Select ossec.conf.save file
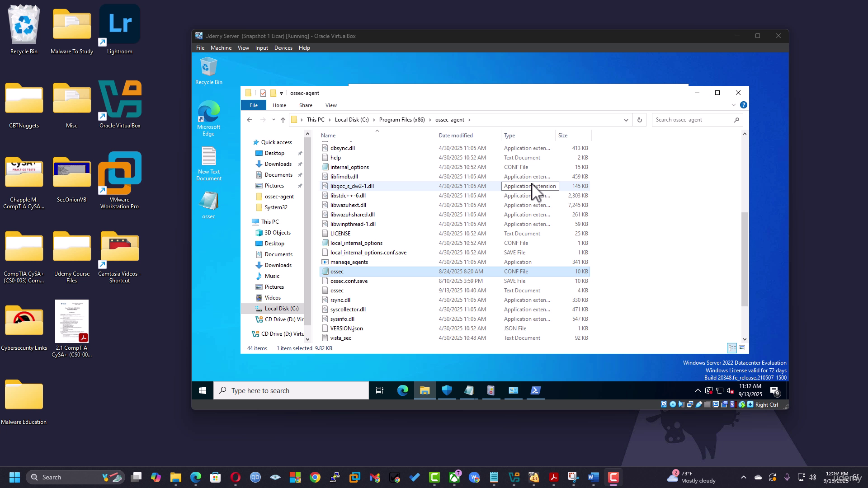The height and width of the screenshot is (488, 868). tap(454, 281)
